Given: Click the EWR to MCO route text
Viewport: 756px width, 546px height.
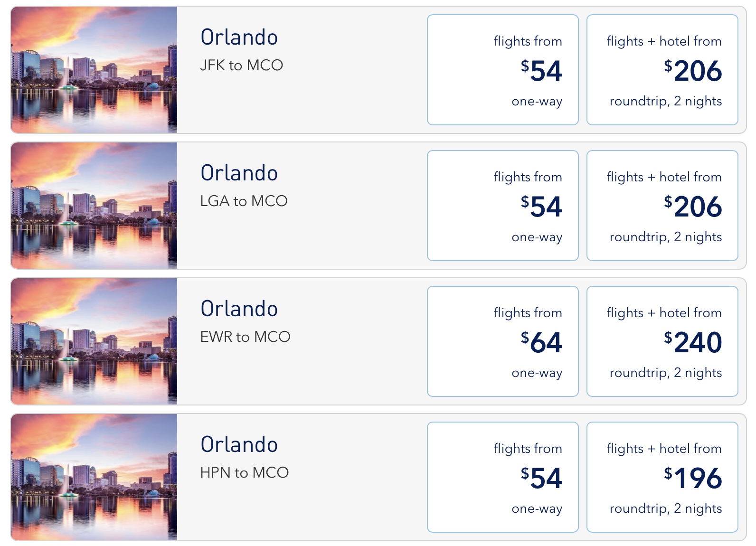Looking at the screenshot, I should (245, 337).
